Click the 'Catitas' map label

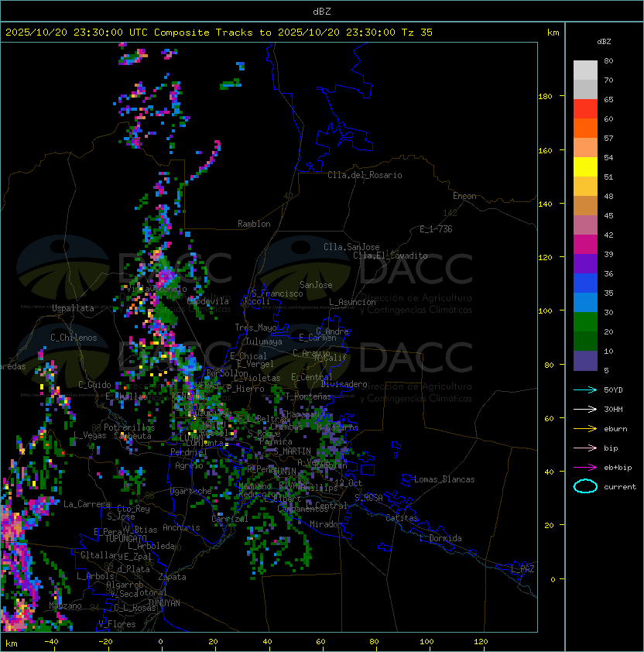(x=402, y=518)
